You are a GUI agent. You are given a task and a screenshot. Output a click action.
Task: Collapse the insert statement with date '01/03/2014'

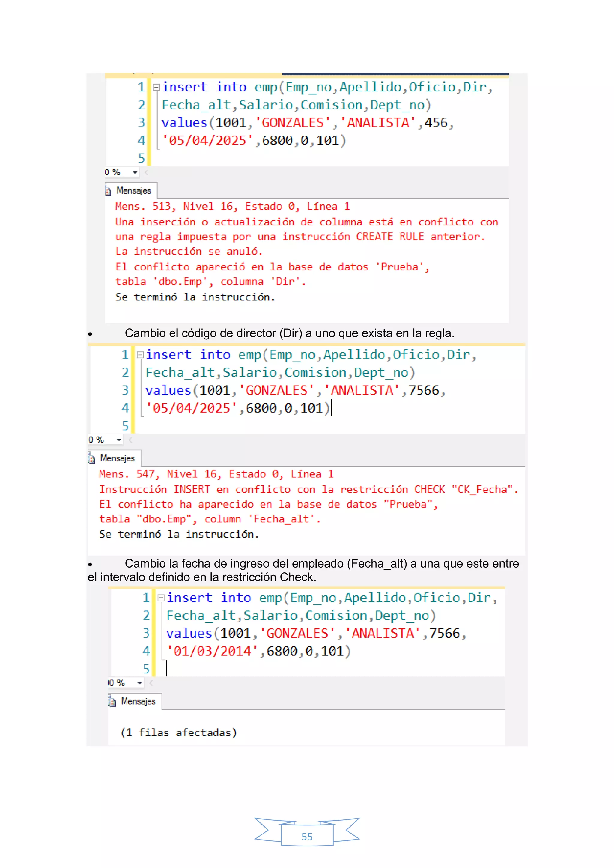(x=161, y=598)
